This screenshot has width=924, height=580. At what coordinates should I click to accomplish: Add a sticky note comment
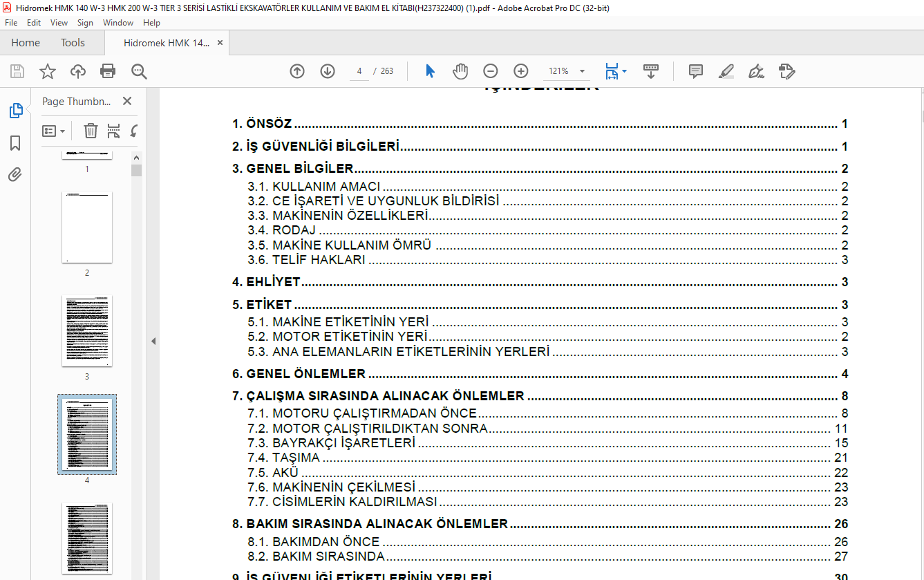(696, 71)
